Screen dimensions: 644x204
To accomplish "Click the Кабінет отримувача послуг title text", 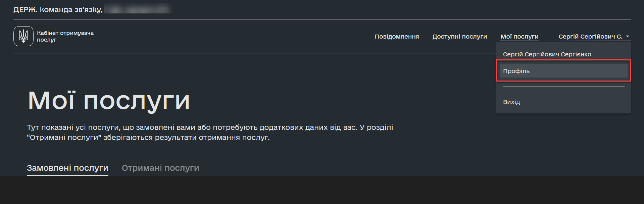I will click(x=65, y=36).
